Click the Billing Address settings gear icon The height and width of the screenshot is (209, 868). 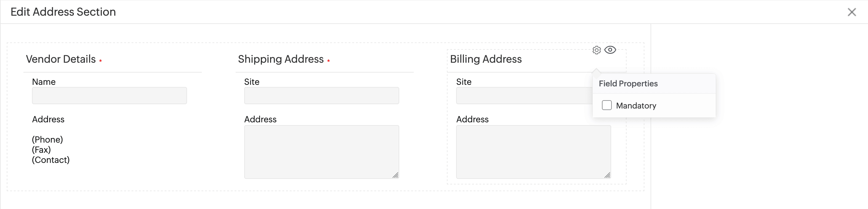[596, 50]
